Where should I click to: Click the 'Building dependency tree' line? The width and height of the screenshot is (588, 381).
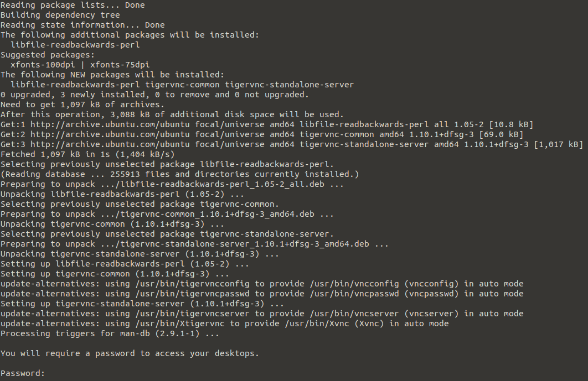(60, 15)
